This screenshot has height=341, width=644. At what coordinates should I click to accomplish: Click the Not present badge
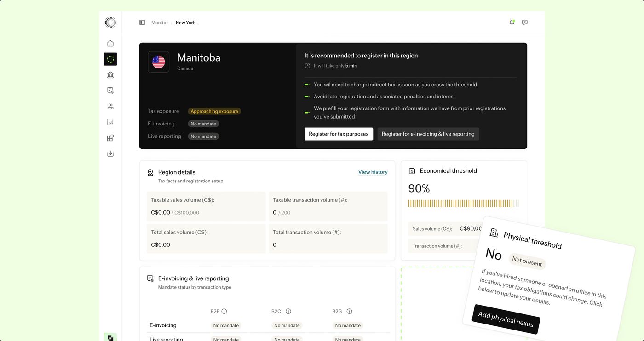[x=527, y=261]
